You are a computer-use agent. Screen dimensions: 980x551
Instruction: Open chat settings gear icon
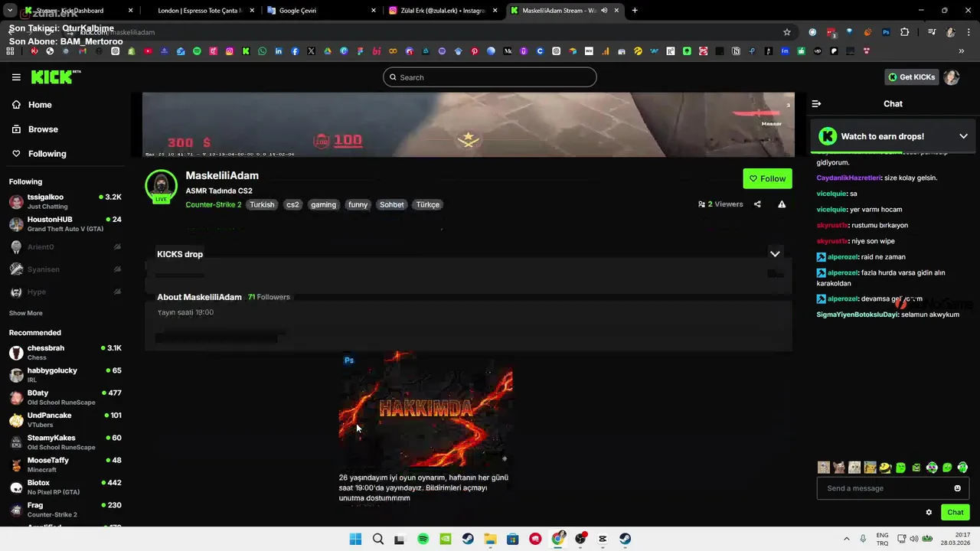click(929, 513)
